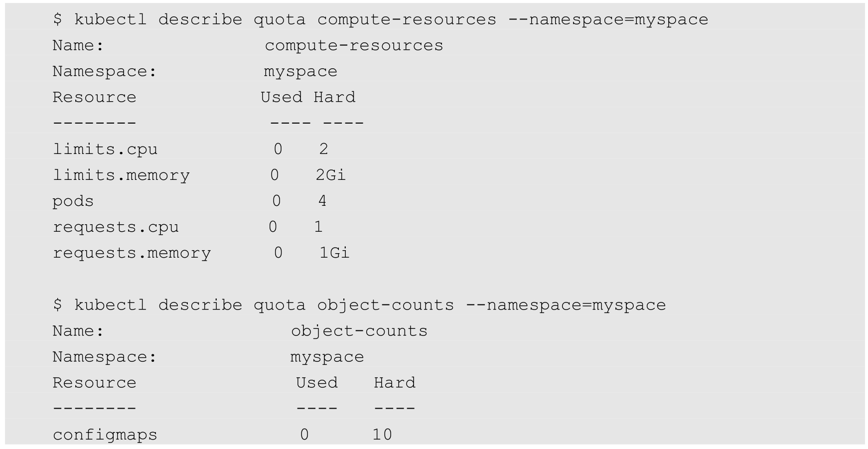This screenshot has height=449, width=868.
Task: Click the pods resource label
Action: point(73,201)
